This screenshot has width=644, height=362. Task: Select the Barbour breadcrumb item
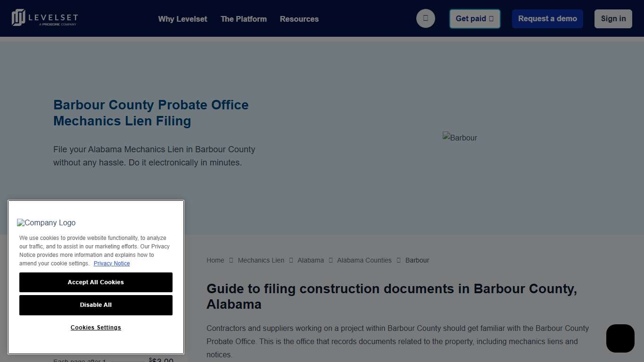click(417, 260)
